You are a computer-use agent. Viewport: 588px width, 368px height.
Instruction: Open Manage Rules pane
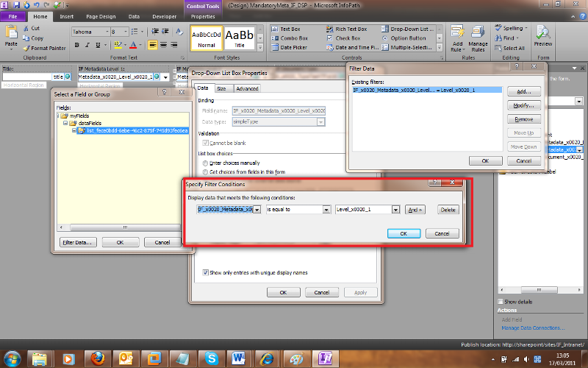478,39
